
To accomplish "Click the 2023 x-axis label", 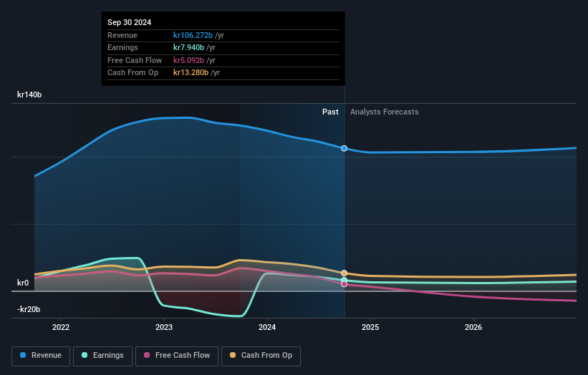I will point(164,327).
